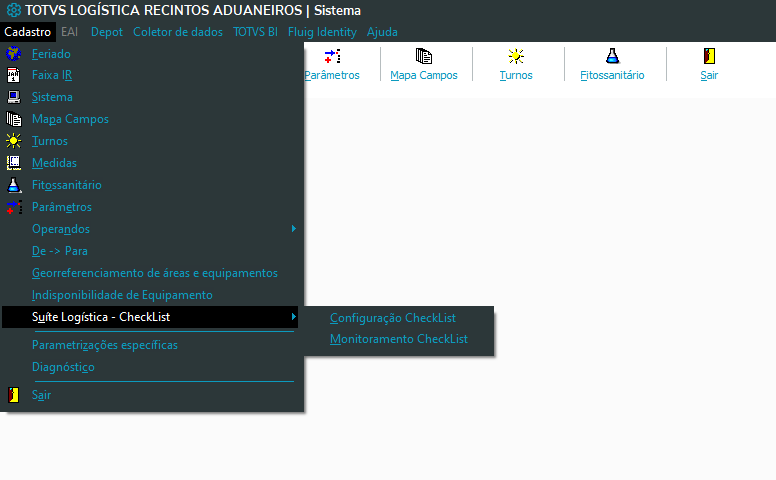Image resolution: width=776 pixels, height=480 pixels.
Task: Click the Parâmetros toolbar label
Action: click(x=332, y=75)
